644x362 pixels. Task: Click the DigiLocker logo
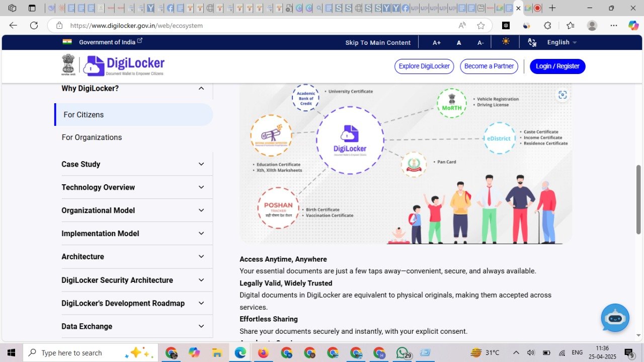[124, 66]
